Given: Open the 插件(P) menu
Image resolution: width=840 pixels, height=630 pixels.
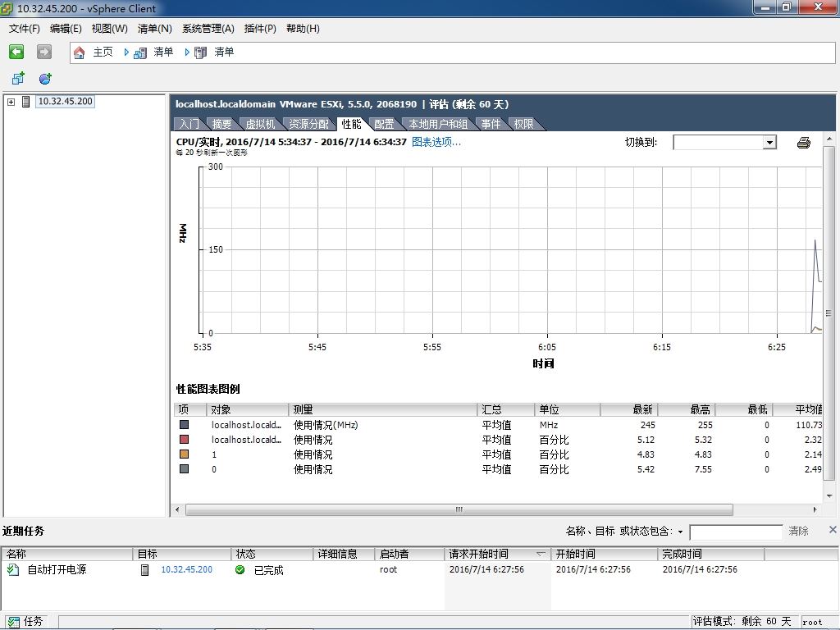Looking at the screenshot, I should 260,29.
